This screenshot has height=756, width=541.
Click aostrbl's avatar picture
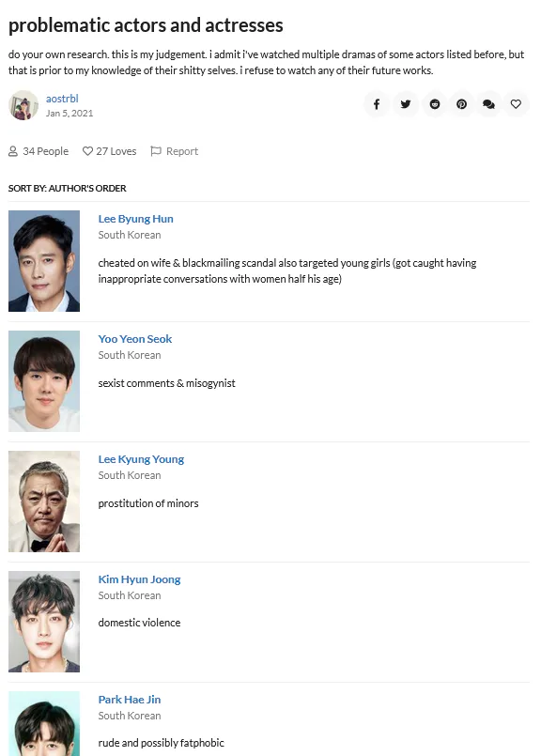point(23,105)
